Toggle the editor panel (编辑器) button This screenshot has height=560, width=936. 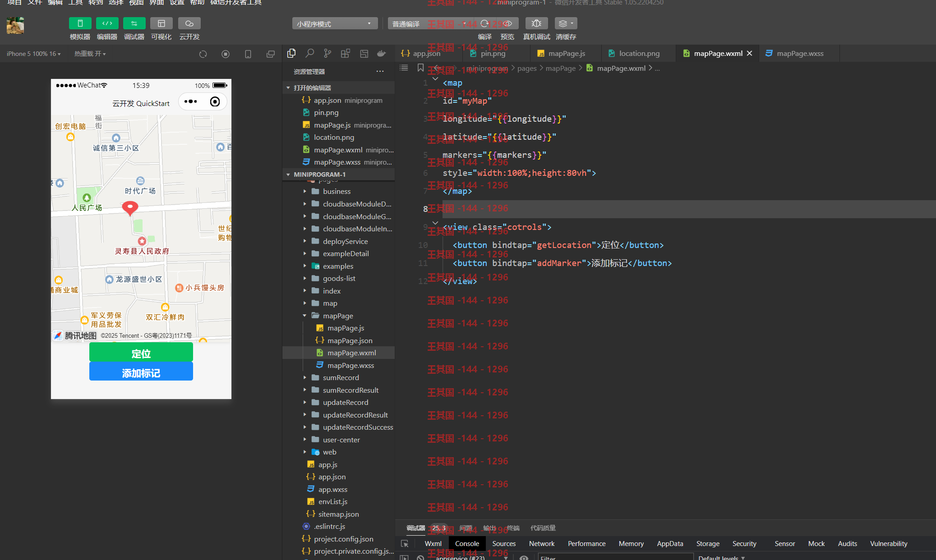pos(107,23)
